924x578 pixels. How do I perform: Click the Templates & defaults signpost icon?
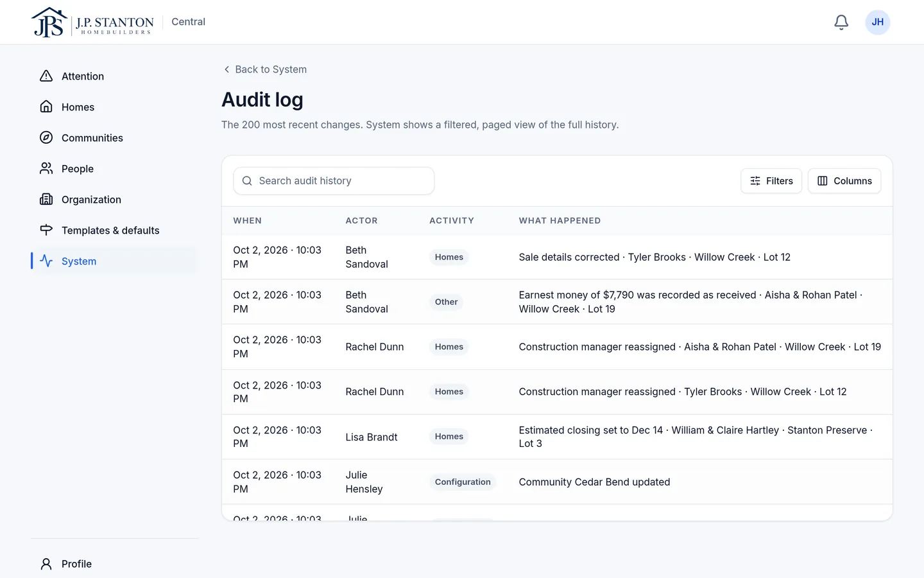[46, 230]
